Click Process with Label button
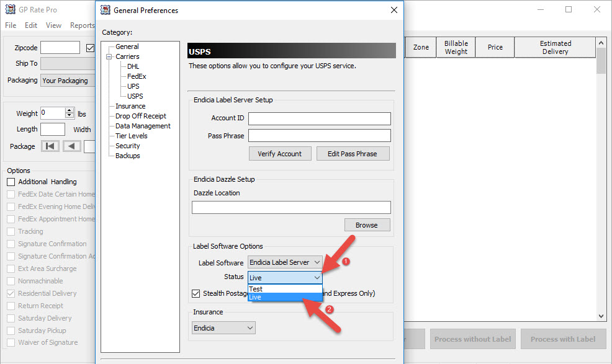Viewport: 612px width, 364px height. (563, 339)
